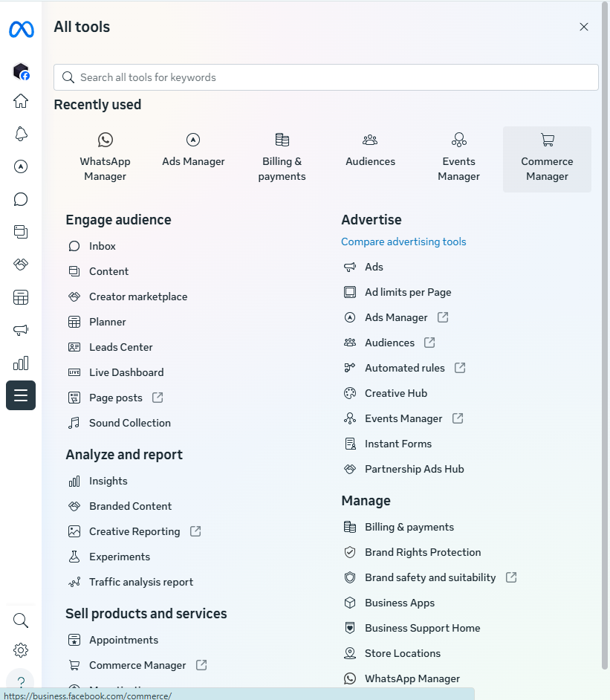This screenshot has width=610, height=700.
Task: Select the Billing & payments tile
Action: pos(282,156)
